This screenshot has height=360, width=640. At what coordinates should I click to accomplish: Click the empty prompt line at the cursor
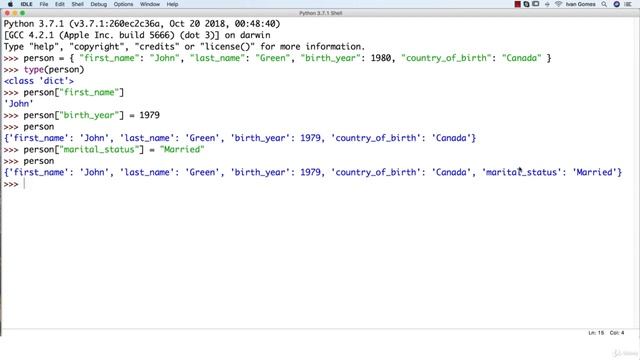pos(24,184)
